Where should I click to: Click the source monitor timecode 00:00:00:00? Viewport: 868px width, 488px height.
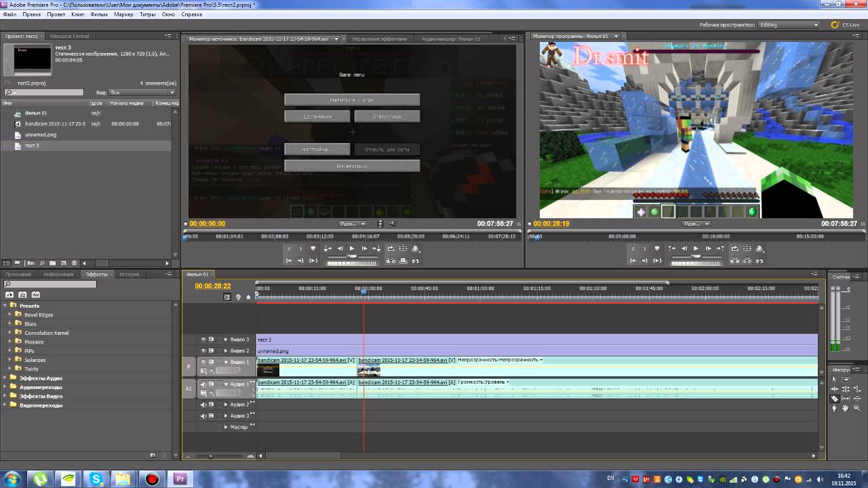coord(208,224)
